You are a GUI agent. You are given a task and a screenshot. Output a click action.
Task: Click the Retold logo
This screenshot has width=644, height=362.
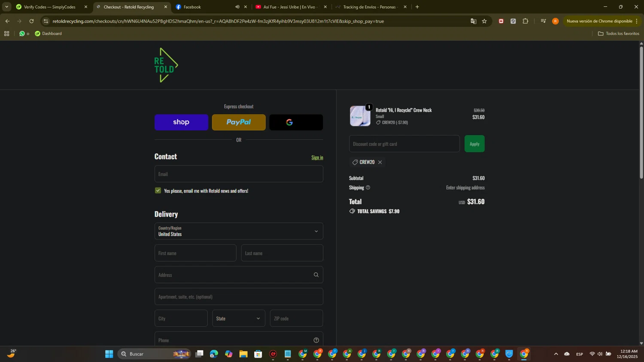(166, 65)
